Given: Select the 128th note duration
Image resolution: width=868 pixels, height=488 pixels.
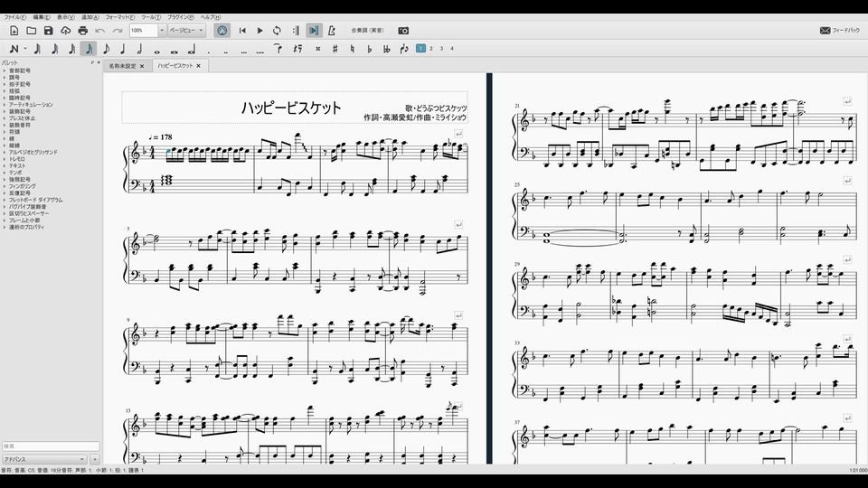Looking at the screenshot, I should point(38,49).
